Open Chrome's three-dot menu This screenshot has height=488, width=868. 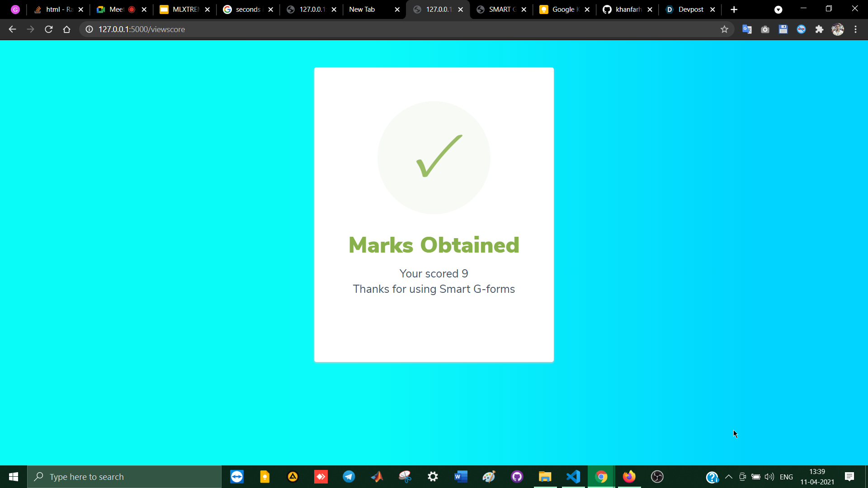855,29
